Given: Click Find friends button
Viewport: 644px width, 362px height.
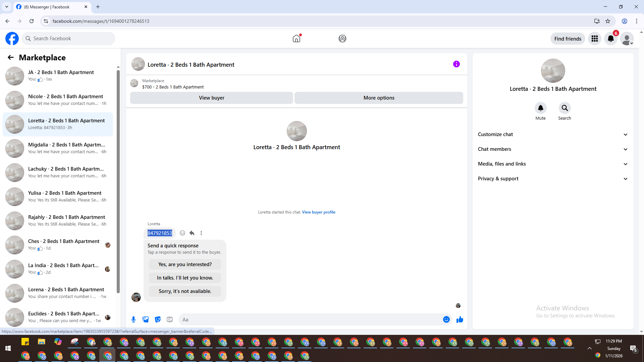Looking at the screenshot, I should [x=568, y=39].
